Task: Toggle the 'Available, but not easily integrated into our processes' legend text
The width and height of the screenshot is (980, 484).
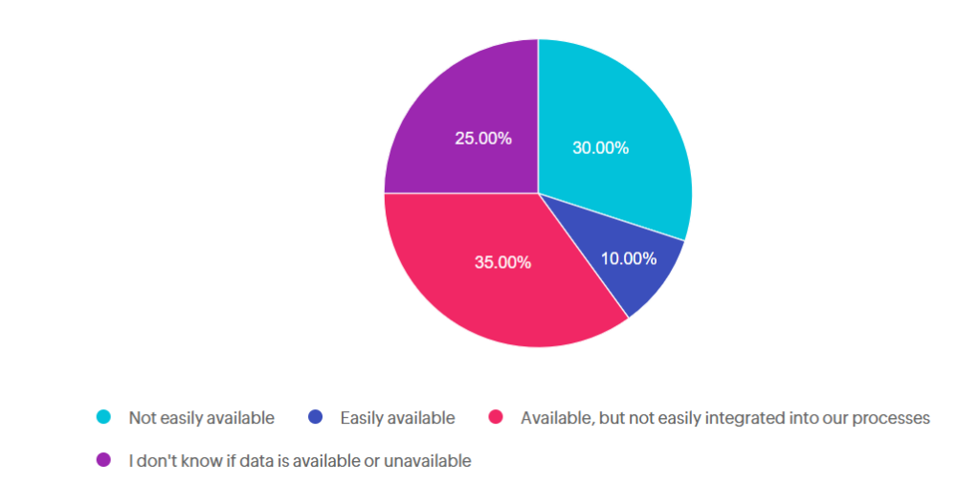Action: click(x=725, y=418)
